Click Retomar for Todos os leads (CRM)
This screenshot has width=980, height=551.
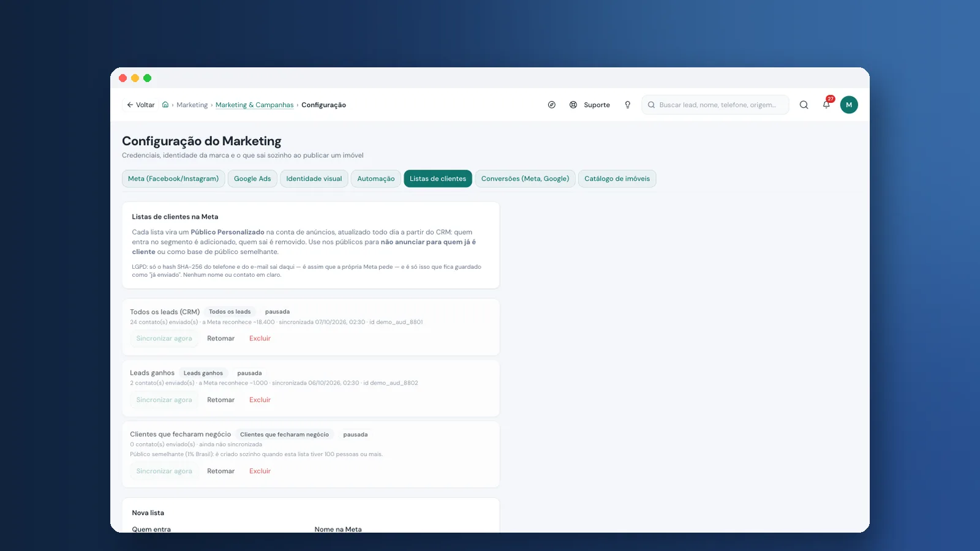pos(221,339)
